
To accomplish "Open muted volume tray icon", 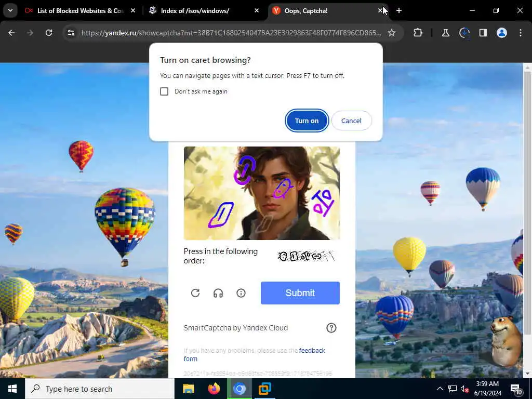I will coord(464,389).
